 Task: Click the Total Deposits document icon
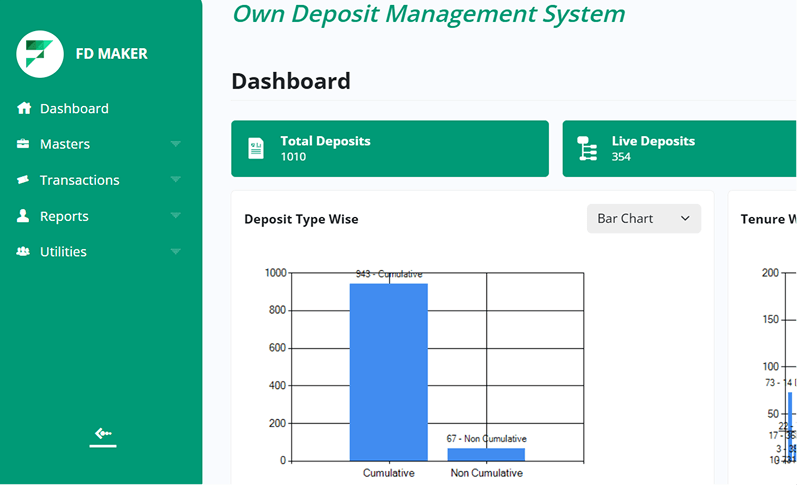pyautogui.click(x=256, y=149)
